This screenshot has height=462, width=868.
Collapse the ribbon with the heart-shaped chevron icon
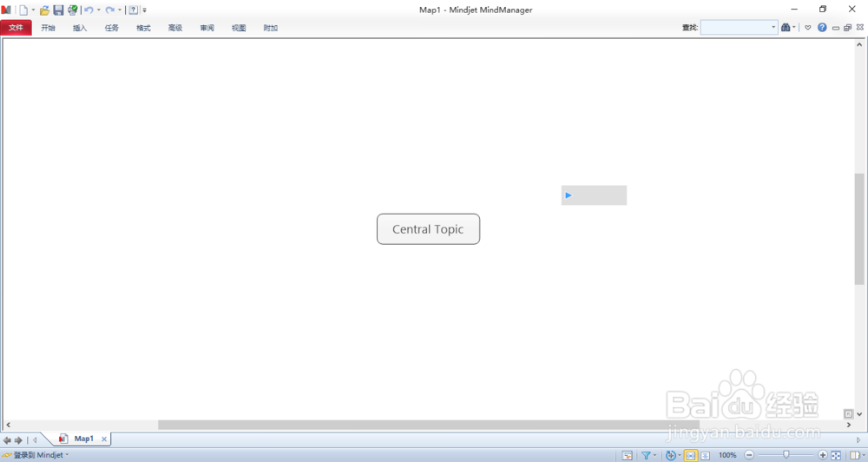(x=807, y=28)
